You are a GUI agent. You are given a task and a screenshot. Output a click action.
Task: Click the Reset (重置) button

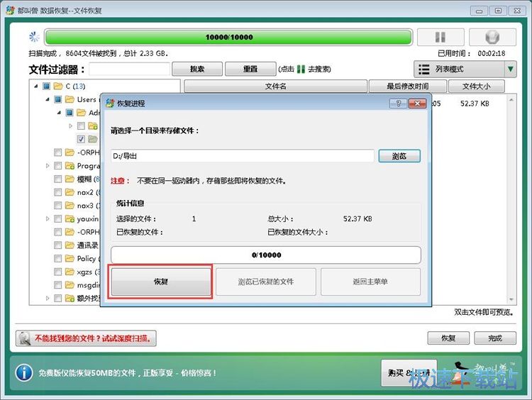tap(250, 69)
